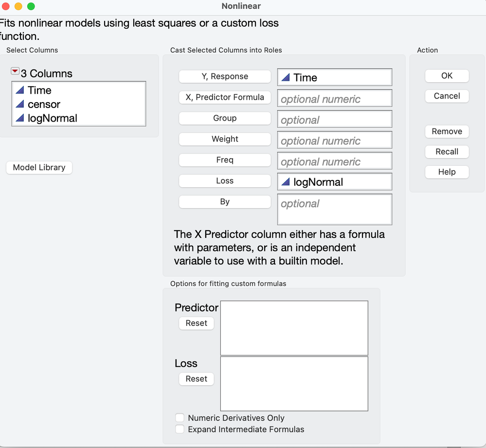Assign column with Y, Response button
This screenshot has width=486, height=448.
pyautogui.click(x=225, y=76)
